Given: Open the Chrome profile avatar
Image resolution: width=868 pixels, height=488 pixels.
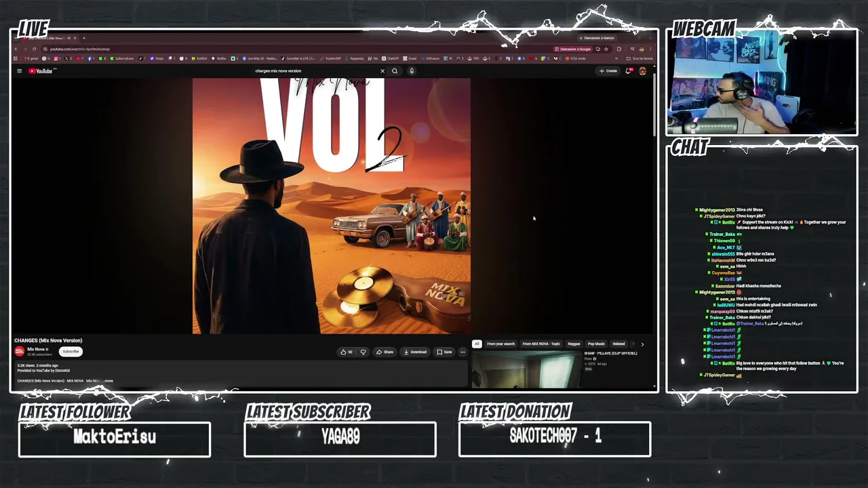Looking at the screenshot, I should coord(642,49).
